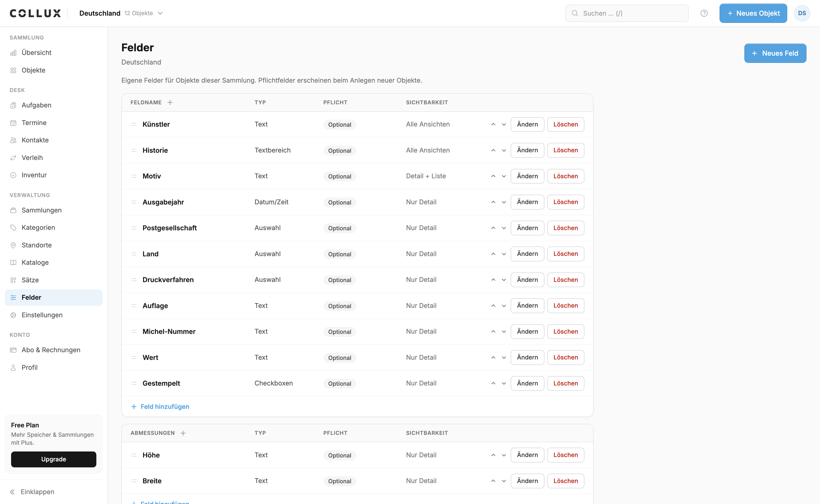Open Profil in the sidebar

(x=54, y=367)
